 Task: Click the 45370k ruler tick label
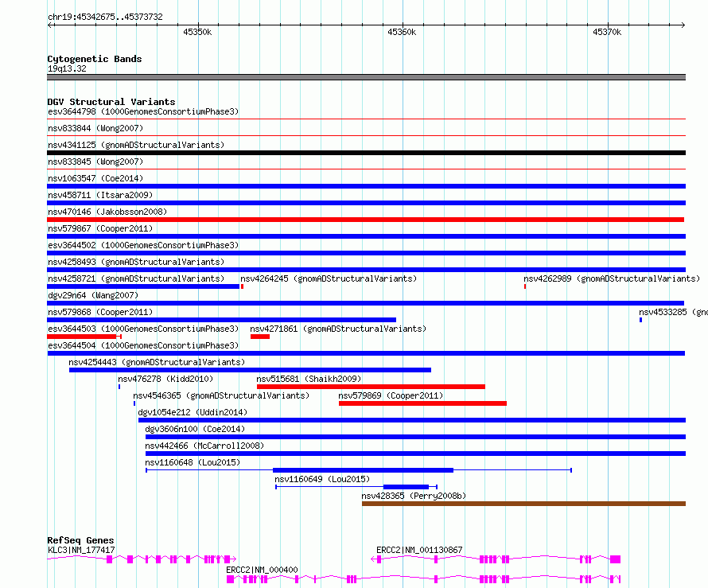pyautogui.click(x=607, y=32)
